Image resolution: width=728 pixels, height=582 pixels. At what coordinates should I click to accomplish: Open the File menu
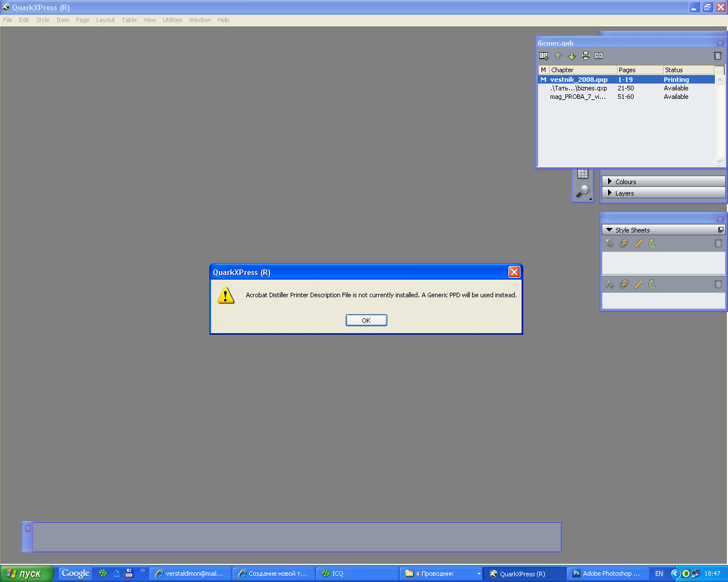7,20
